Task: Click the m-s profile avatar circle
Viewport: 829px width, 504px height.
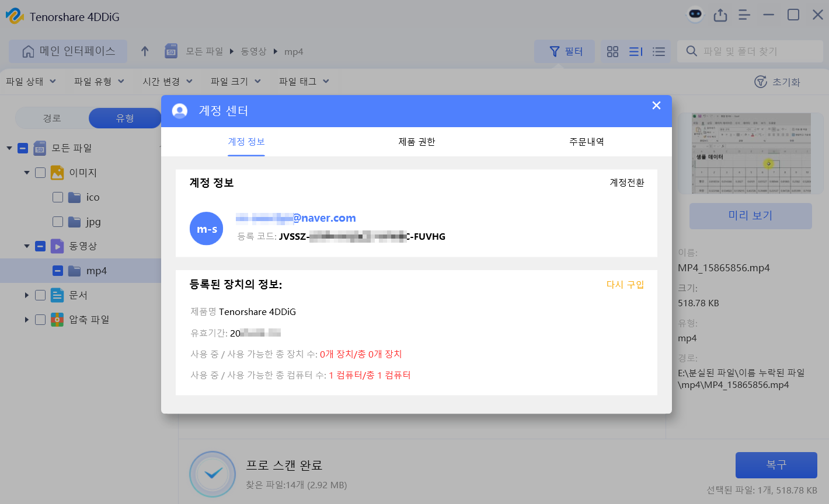Action: (x=207, y=229)
